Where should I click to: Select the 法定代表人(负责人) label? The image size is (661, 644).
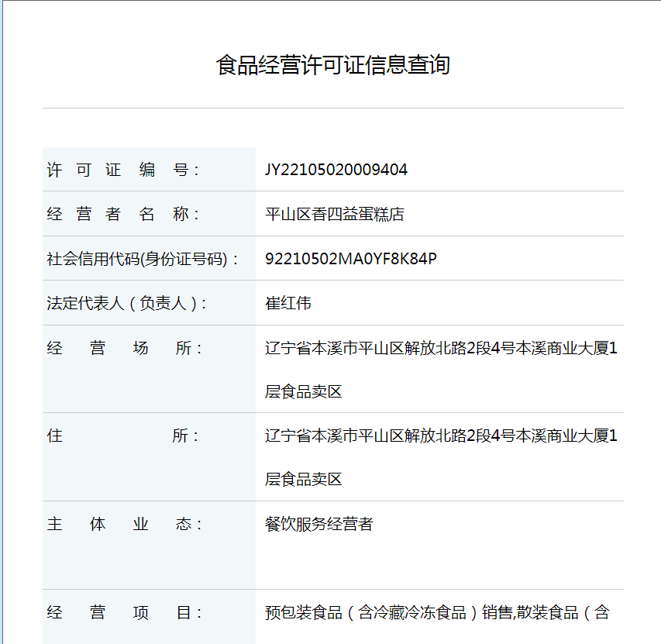(x=126, y=303)
